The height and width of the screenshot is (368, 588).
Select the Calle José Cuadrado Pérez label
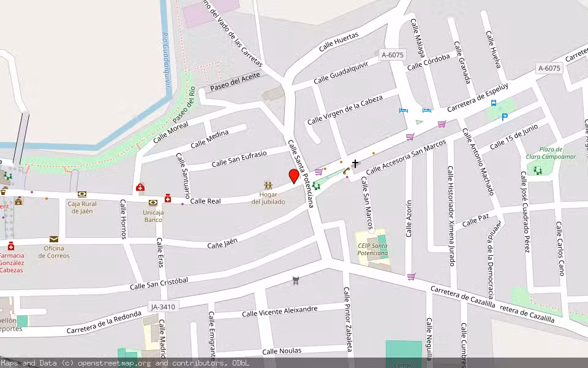coord(526,212)
